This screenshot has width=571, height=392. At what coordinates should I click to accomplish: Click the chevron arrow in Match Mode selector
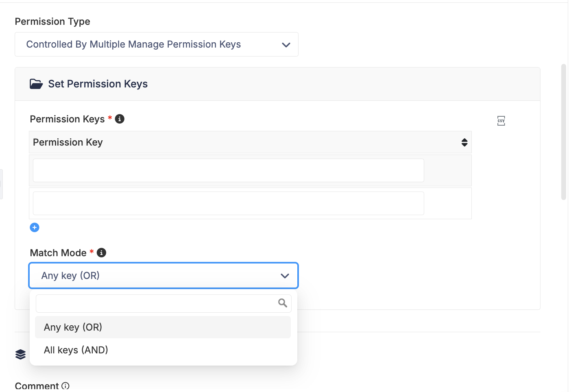point(285,276)
